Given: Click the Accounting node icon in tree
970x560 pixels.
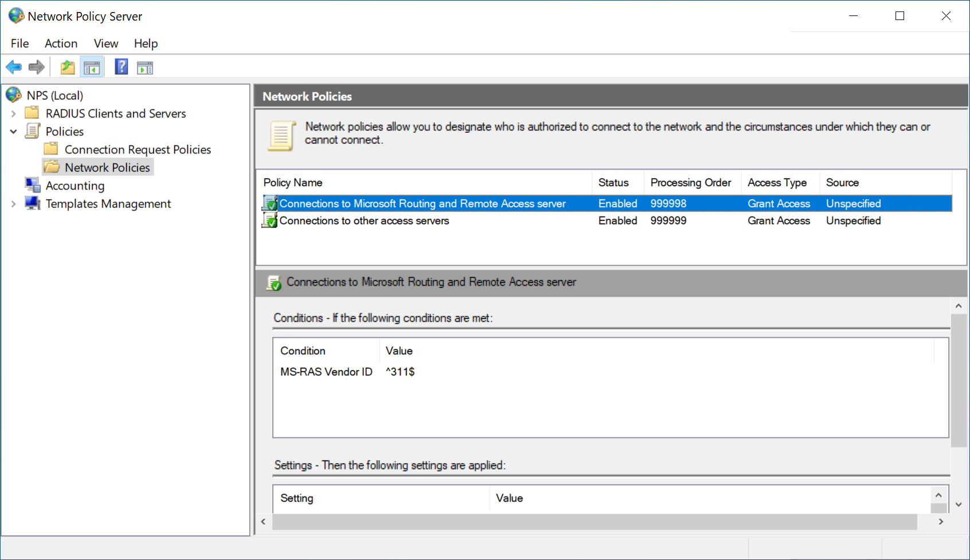Looking at the screenshot, I should point(33,186).
